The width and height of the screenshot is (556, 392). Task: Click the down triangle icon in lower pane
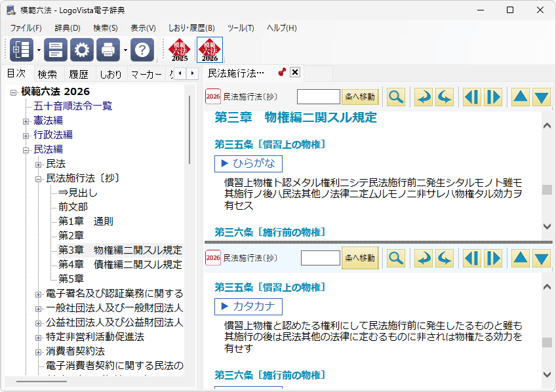point(541,258)
